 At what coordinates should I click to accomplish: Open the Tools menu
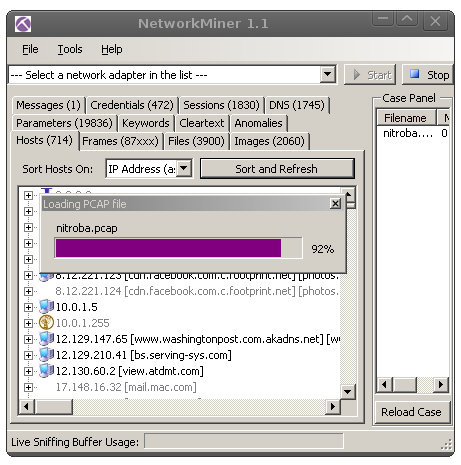pyautogui.click(x=70, y=49)
